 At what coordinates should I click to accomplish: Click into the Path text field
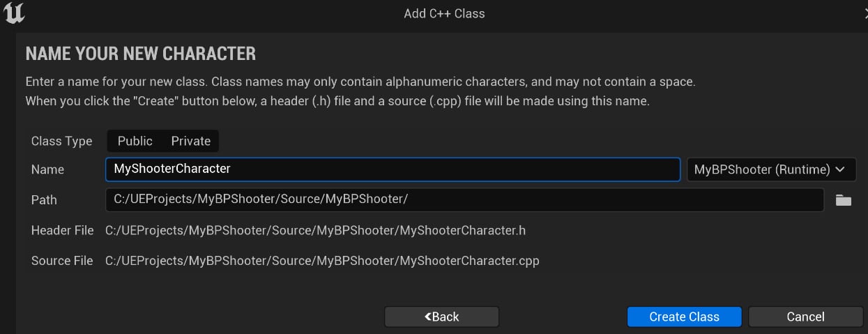(464, 200)
